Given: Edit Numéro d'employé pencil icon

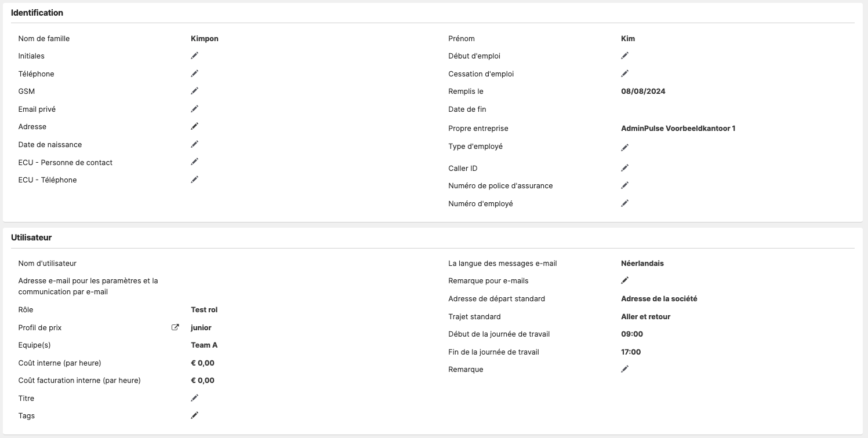Looking at the screenshot, I should coord(625,203).
